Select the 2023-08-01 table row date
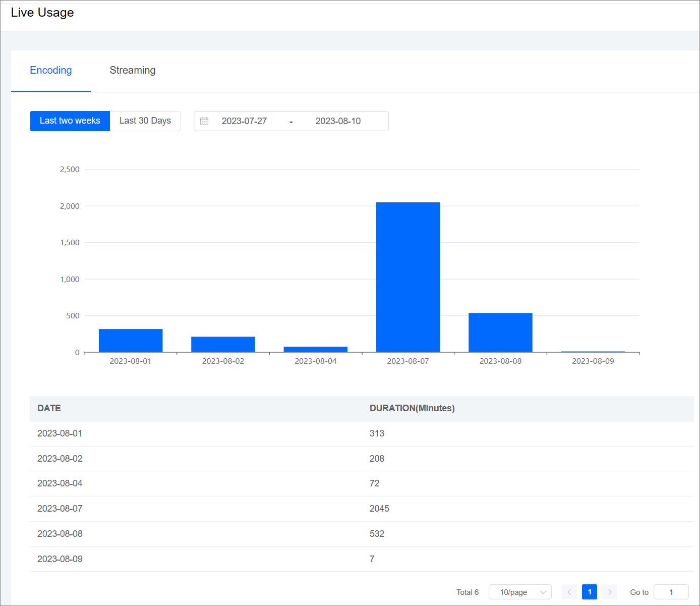The image size is (700, 606). [x=60, y=433]
